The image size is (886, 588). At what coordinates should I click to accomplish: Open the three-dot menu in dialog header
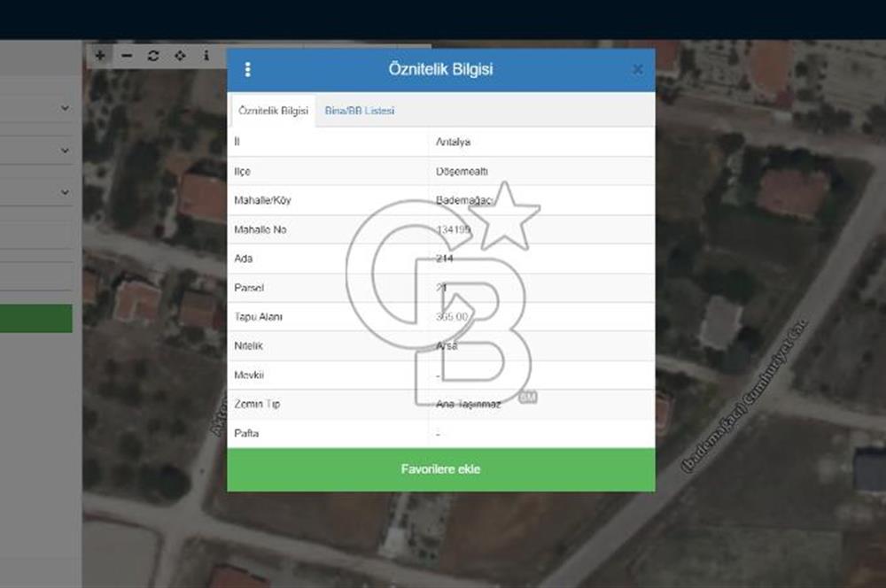coord(247,70)
